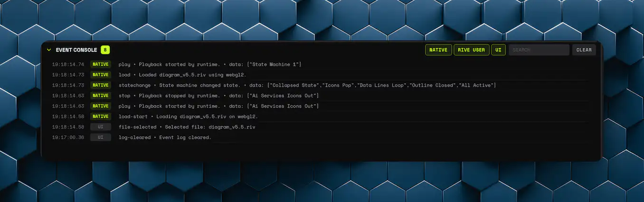Click the timestamp 19:18:14.74
644x202 pixels.
pyautogui.click(x=68, y=64)
